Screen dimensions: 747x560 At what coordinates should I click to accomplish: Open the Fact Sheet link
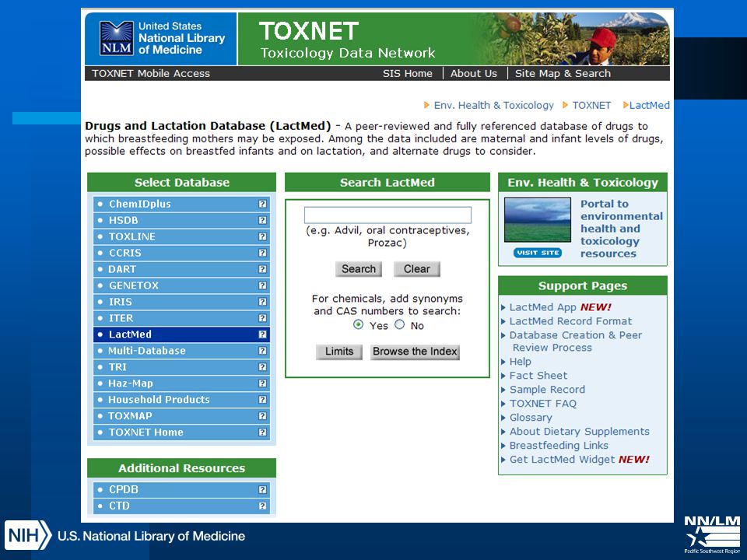[x=538, y=375]
